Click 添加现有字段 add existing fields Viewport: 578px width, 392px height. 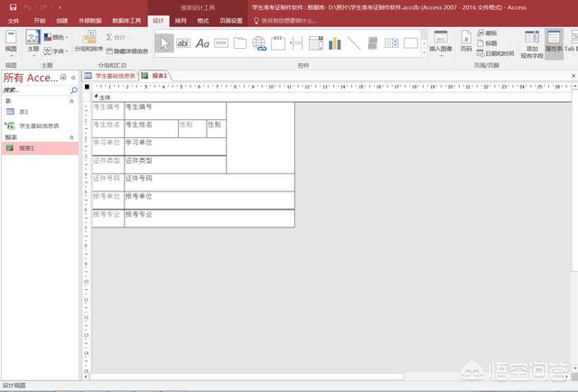pos(532,44)
